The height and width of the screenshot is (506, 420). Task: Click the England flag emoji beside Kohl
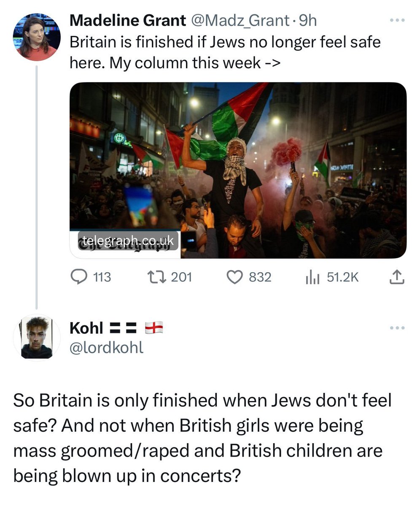pos(154,327)
